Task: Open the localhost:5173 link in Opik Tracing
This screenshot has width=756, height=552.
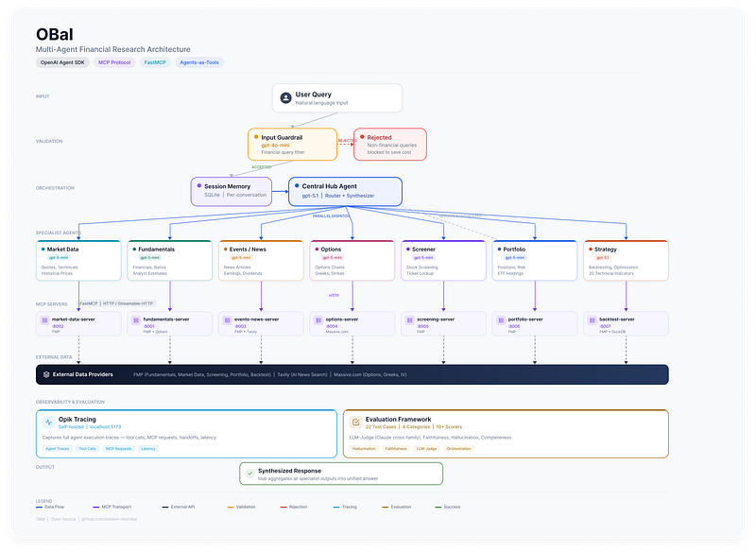Action: [x=105, y=427]
